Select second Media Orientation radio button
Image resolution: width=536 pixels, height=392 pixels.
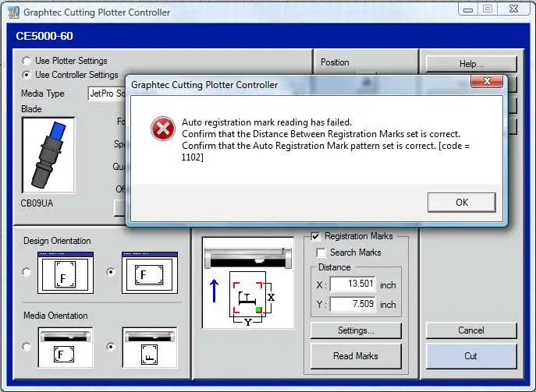pyautogui.click(x=111, y=347)
